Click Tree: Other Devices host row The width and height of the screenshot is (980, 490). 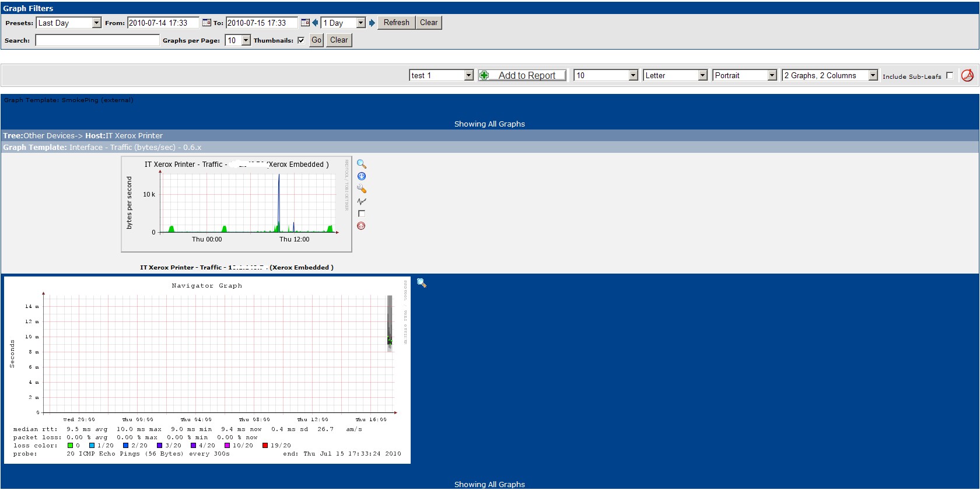490,135
